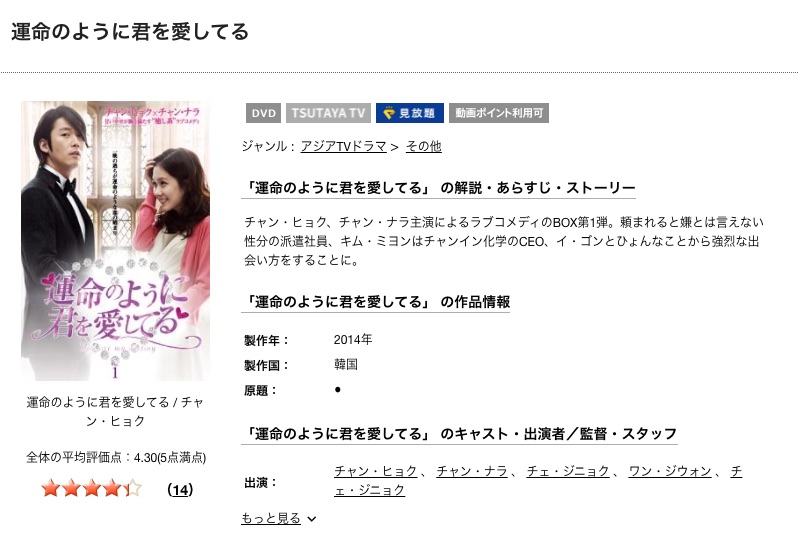798x552 pixels.
Task: Click the caption text under the cover
Action: [x=116, y=412]
